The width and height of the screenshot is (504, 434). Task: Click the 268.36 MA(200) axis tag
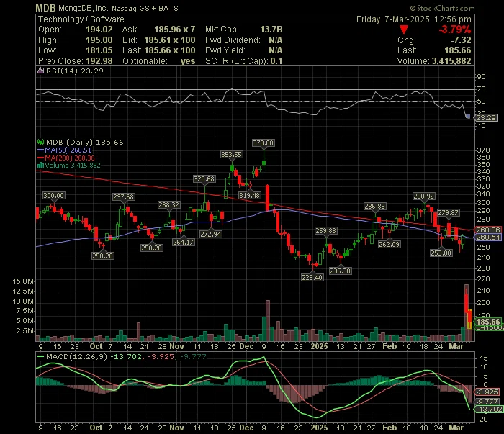coord(487,230)
